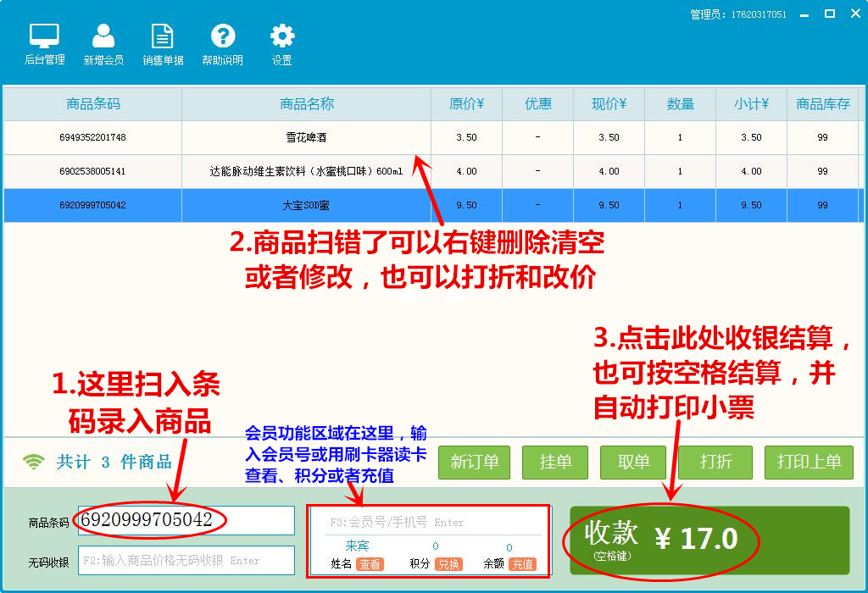Viewport: 868px width, 593px height.
Task: Click stock 99 cell in 雪花啤酒 row
Action: [x=822, y=137]
